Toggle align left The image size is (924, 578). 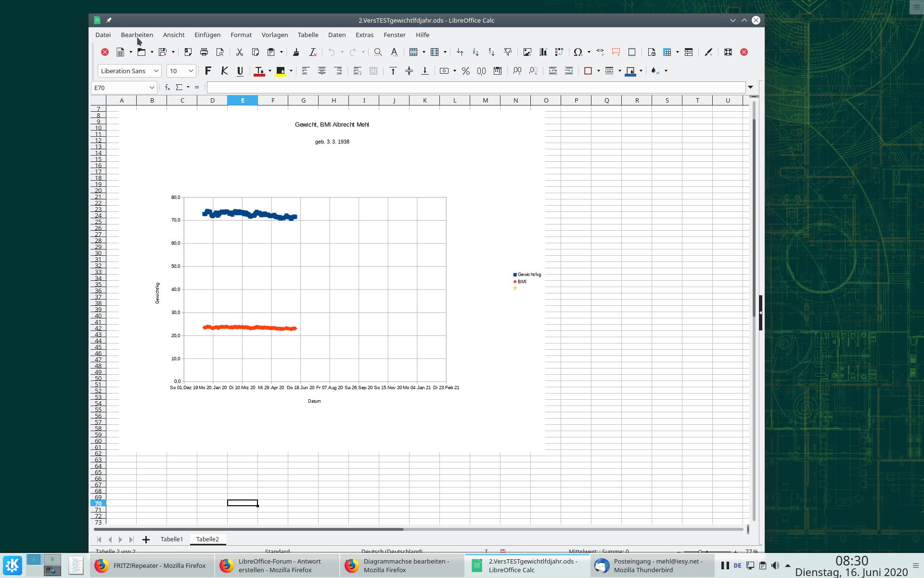(305, 71)
